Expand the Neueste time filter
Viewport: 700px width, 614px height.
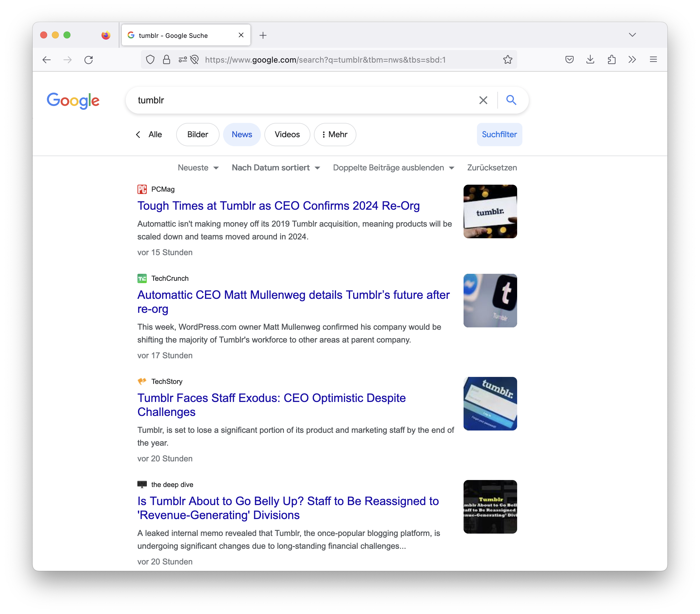tap(198, 167)
